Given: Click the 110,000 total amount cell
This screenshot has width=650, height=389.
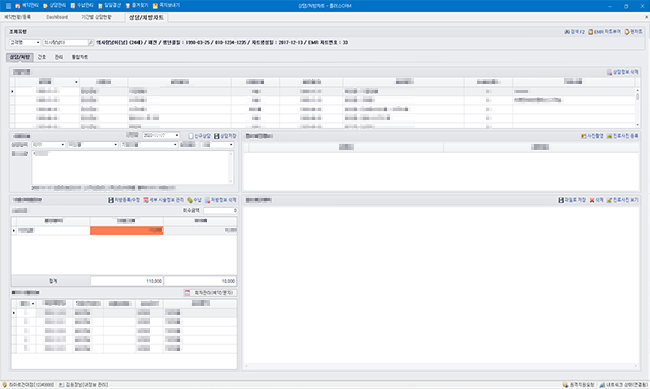Looking at the screenshot, I should pyautogui.click(x=126, y=281).
